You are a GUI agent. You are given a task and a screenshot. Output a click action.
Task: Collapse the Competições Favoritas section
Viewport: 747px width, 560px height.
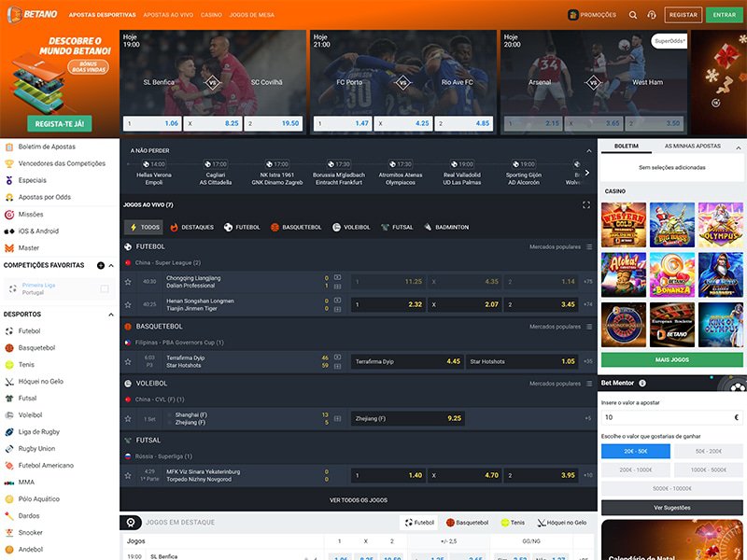[111, 266]
